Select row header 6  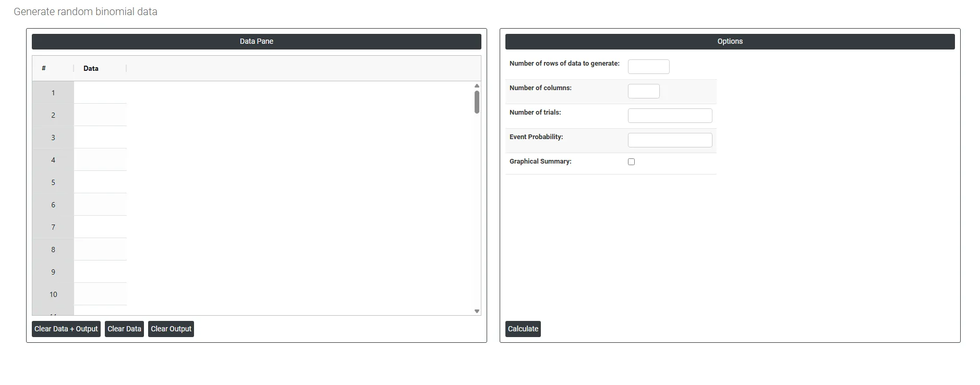point(53,205)
